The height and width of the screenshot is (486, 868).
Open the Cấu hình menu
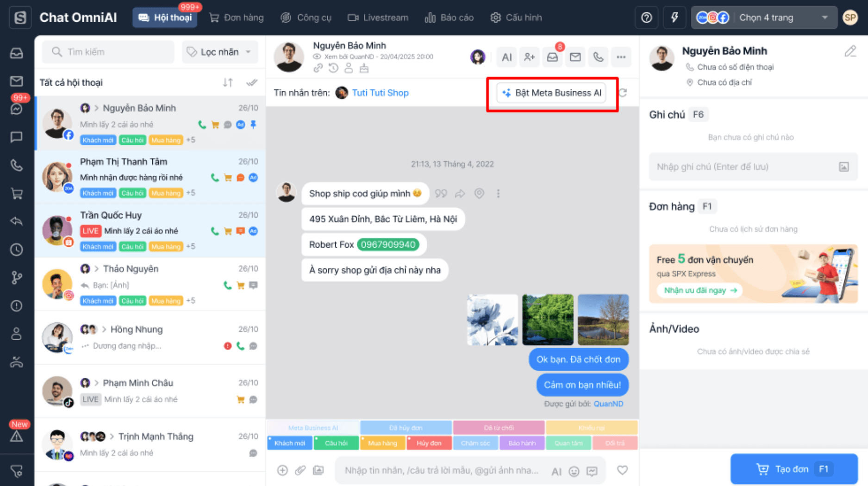516,18
